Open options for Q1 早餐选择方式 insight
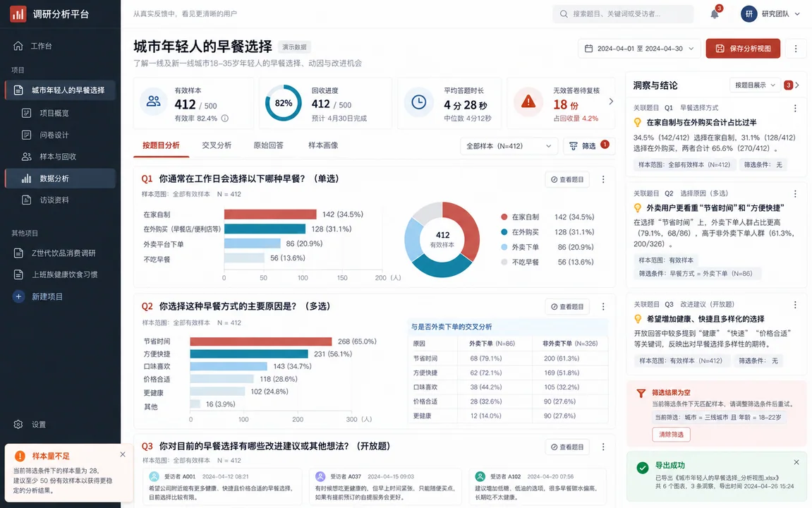 coord(796,108)
